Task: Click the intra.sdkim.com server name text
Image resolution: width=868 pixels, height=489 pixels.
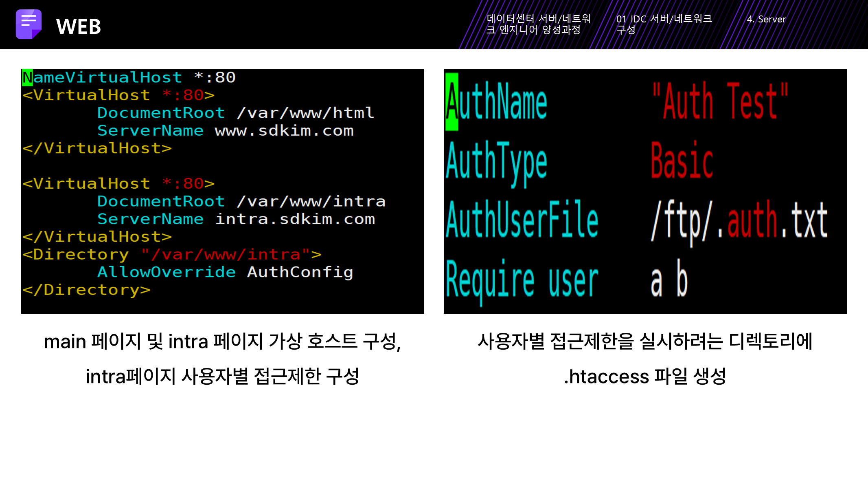Action: [295, 219]
